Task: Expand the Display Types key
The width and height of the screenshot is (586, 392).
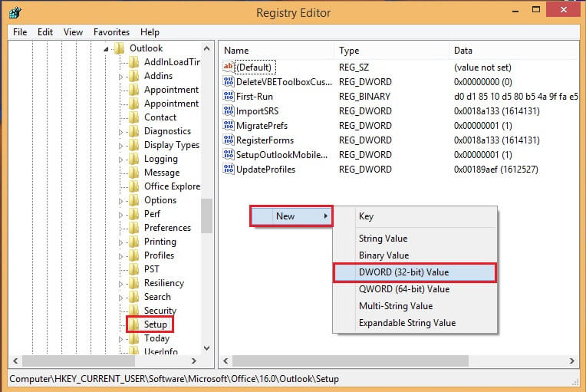Action: tap(120, 146)
